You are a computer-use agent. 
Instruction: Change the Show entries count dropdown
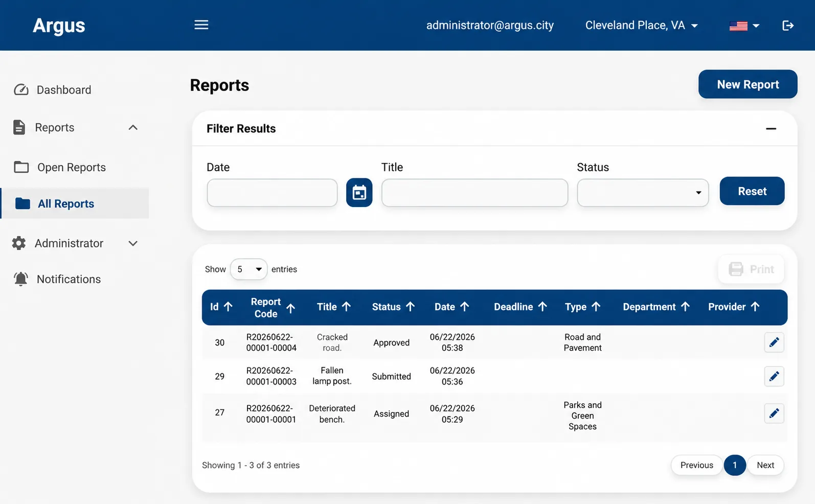pyautogui.click(x=248, y=269)
